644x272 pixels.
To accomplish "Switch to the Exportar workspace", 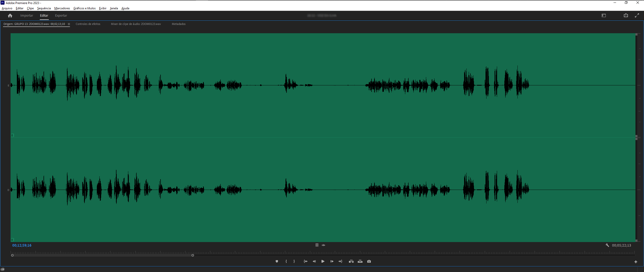I will coord(61,16).
